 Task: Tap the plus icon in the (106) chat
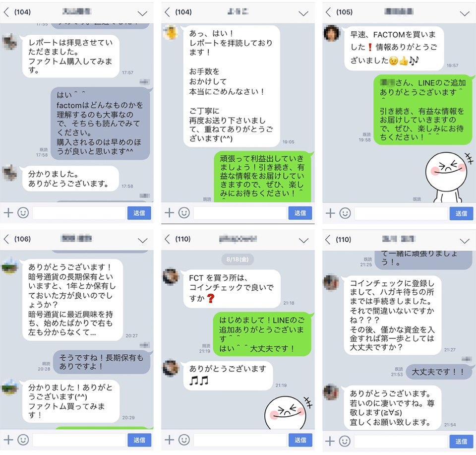point(8,440)
